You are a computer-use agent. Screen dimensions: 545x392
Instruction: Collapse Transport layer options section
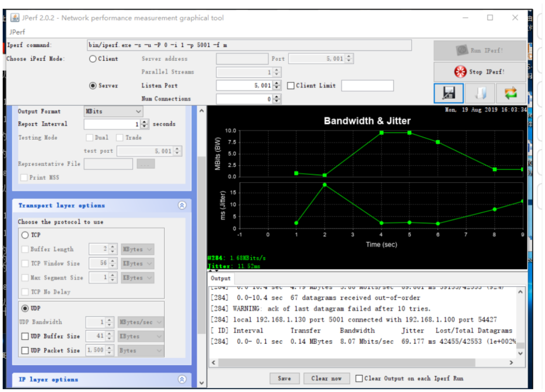click(182, 205)
